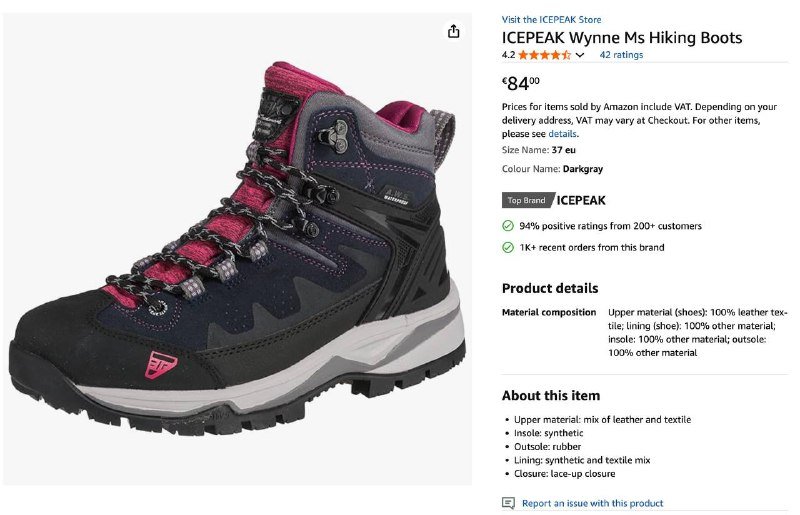Select the ICEPEAK Wynne Ms Hiking Boots title
Image resolution: width=800 pixels, height=515 pixels.
622,38
